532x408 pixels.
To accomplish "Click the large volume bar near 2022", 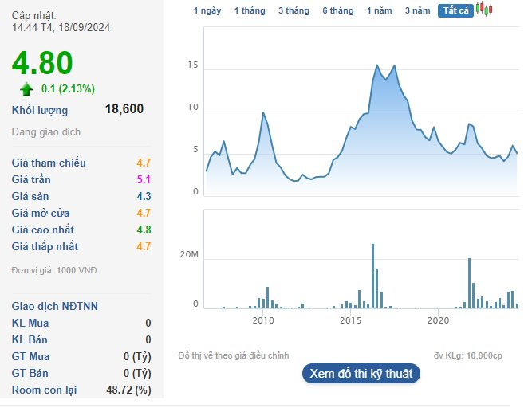I will pos(469,283).
